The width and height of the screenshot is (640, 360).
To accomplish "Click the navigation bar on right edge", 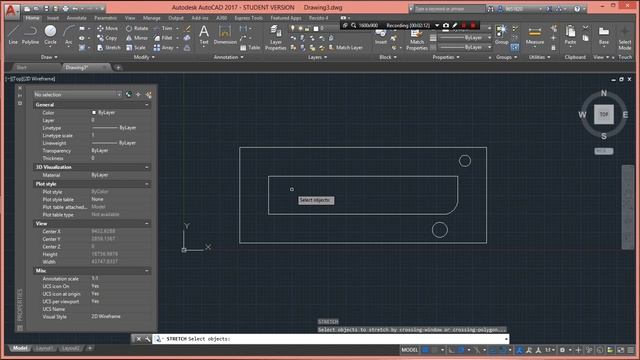I will 628,207.
